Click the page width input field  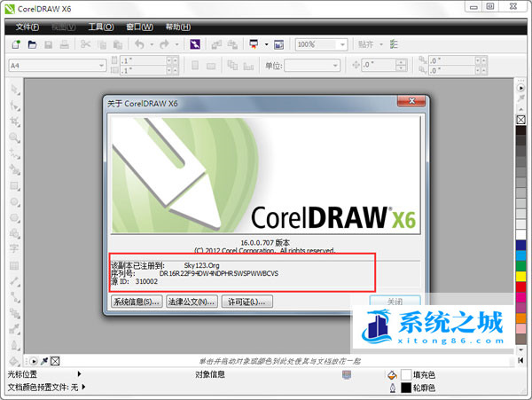(143, 60)
